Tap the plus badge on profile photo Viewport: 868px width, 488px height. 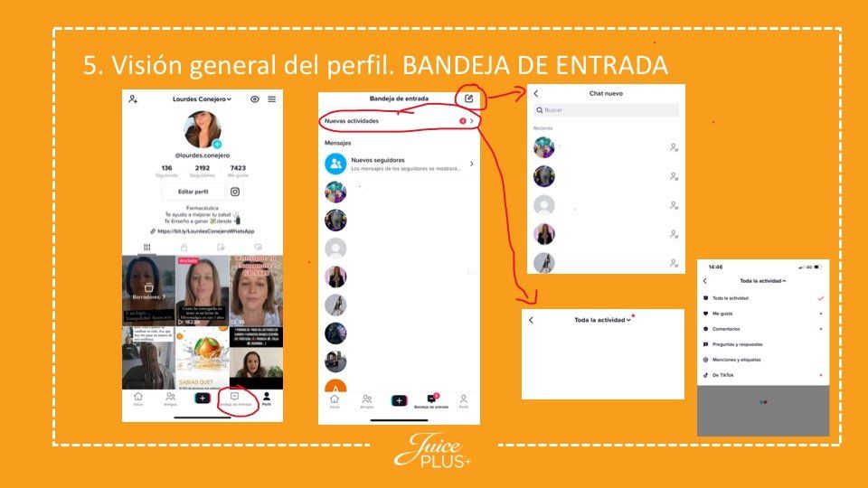pos(218,145)
